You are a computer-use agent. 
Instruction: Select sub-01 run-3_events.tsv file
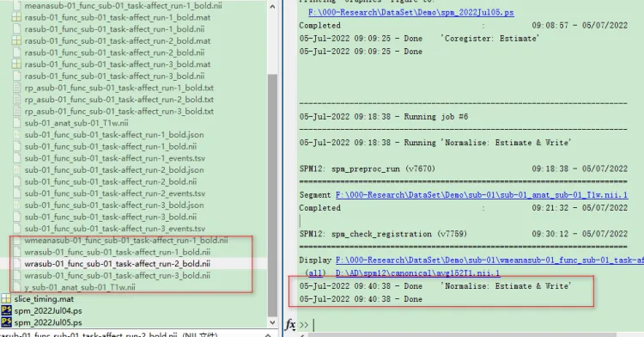point(114,229)
